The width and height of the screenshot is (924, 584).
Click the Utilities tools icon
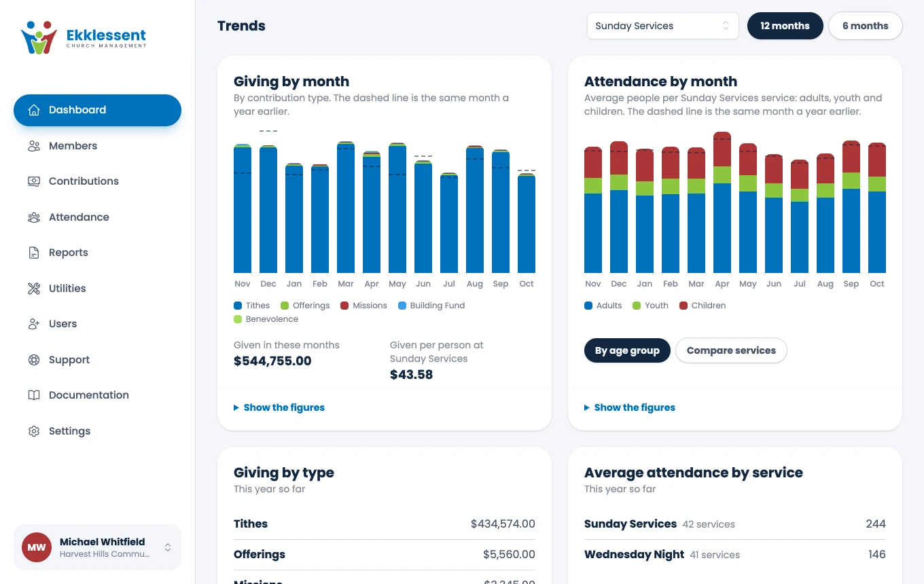click(34, 289)
